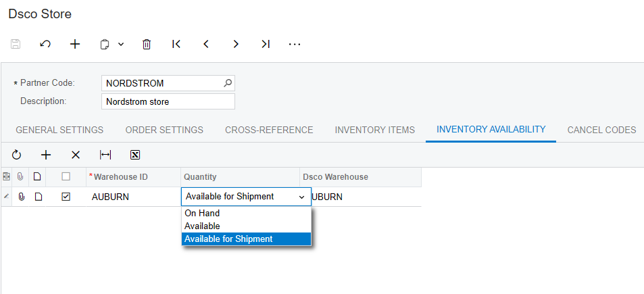The width and height of the screenshot is (644, 294).
Task: Collapse the Quantity combo box
Action: 301,197
